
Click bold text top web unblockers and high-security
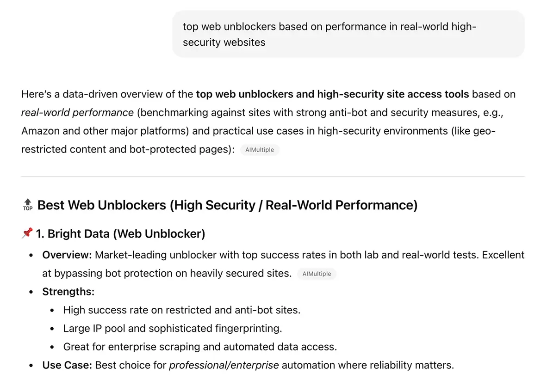point(332,94)
